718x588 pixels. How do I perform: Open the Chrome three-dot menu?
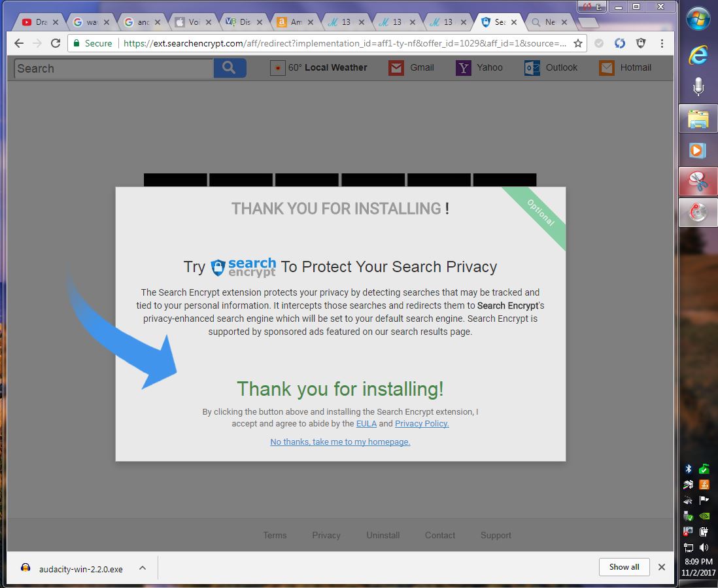662,43
